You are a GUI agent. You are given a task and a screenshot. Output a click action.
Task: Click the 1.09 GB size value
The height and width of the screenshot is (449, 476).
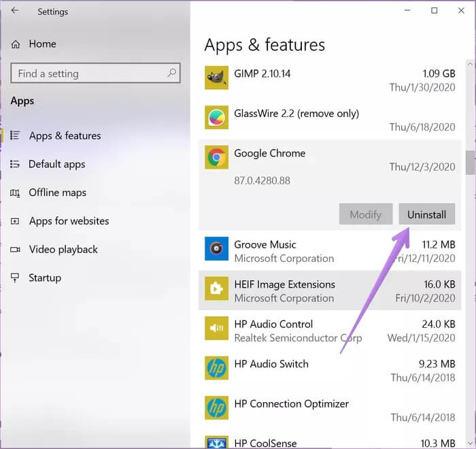pyautogui.click(x=439, y=73)
